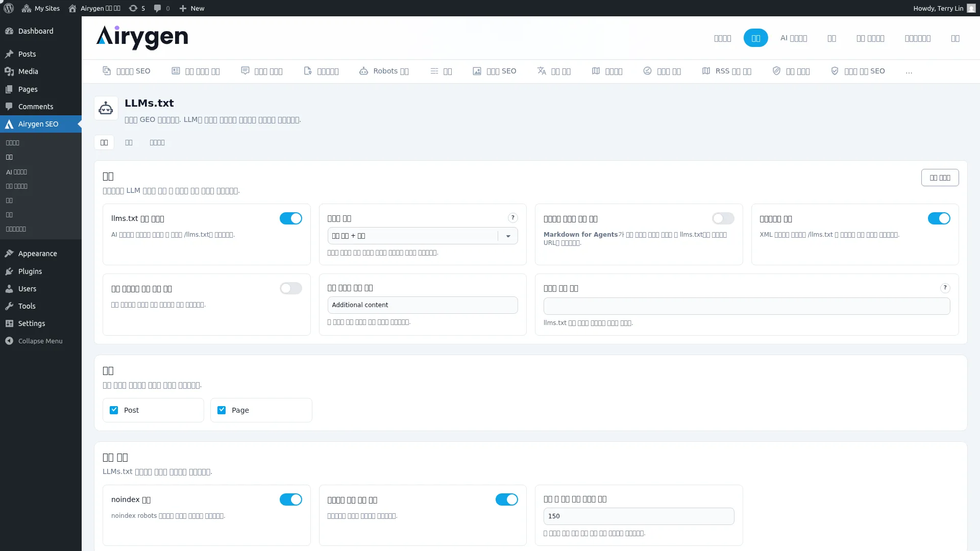Click the field containing 150
The height and width of the screenshot is (551, 980).
coord(639,516)
